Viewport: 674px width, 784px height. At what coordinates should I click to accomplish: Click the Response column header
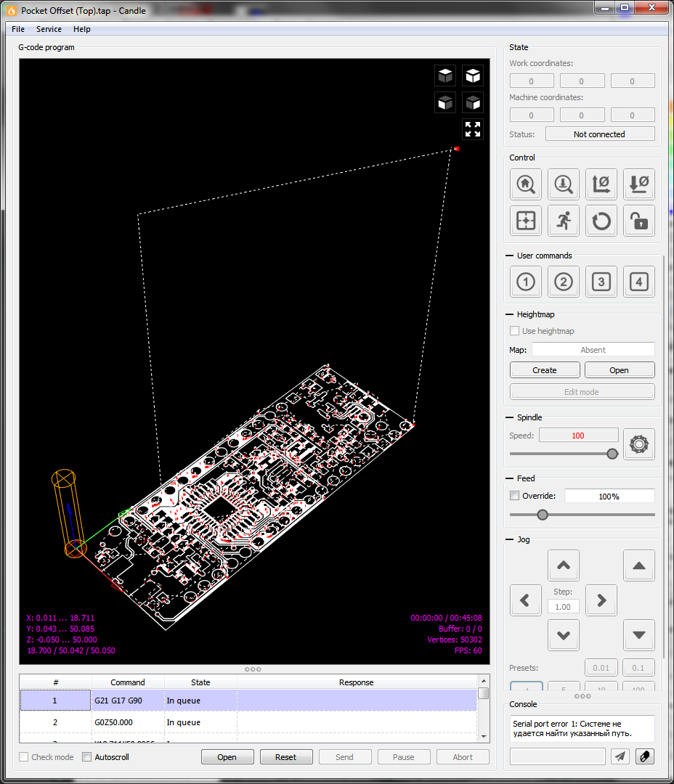357,682
